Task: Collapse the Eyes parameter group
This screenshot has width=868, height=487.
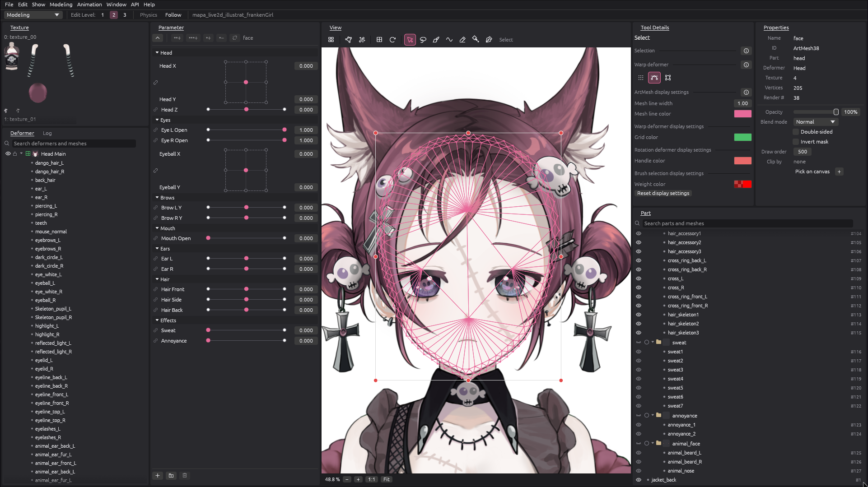Action: pos(157,120)
